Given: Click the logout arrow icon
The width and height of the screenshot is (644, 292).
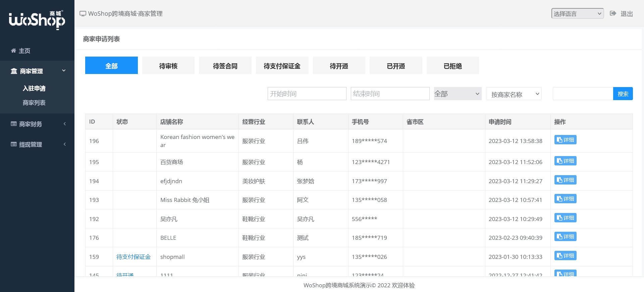Looking at the screenshot, I should (613, 13).
